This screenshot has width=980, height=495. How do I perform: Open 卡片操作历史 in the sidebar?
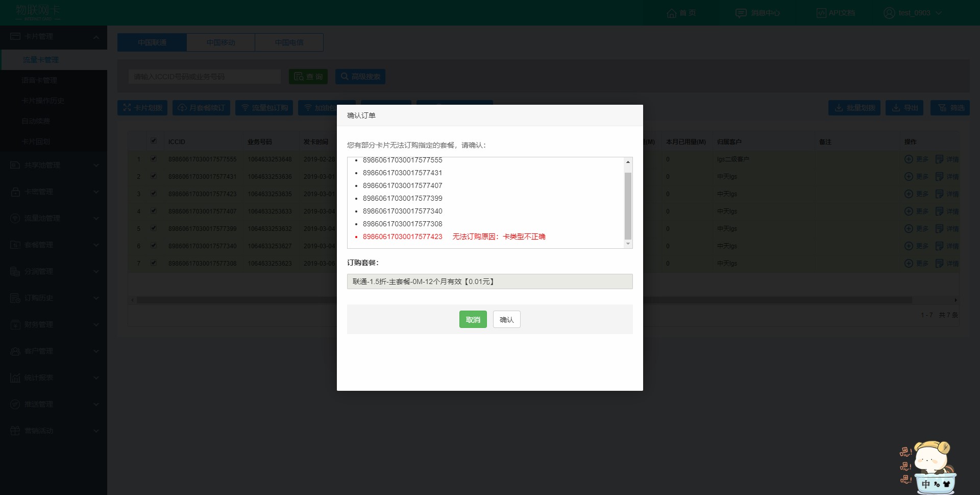[43, 101]
